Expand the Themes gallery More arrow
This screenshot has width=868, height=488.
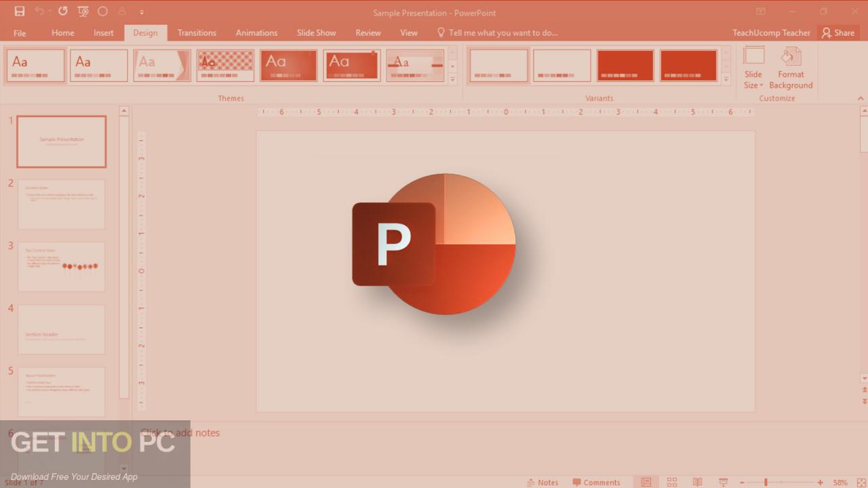tap(453, 79)
